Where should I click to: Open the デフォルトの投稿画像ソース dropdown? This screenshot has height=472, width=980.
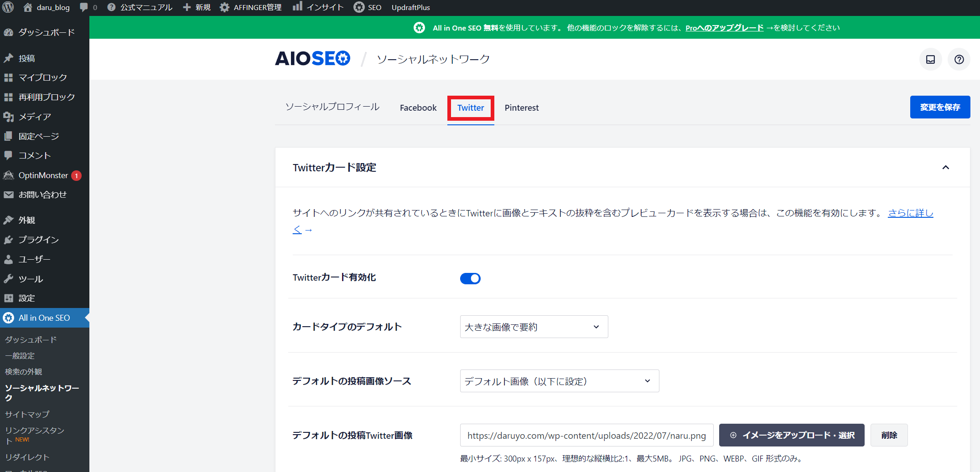[560, 381]
